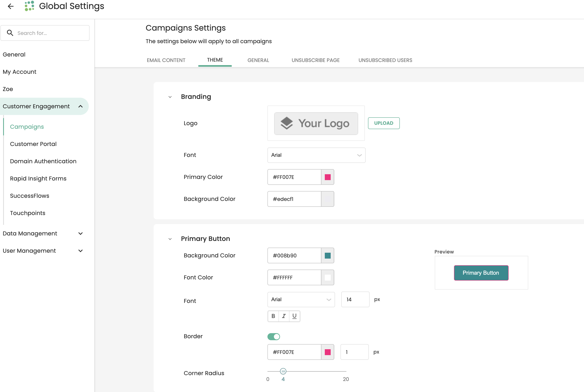The width and height of the screenshot is (584, 392).
Task: Toggle underline for button font
Action: [x=295, y=316]
